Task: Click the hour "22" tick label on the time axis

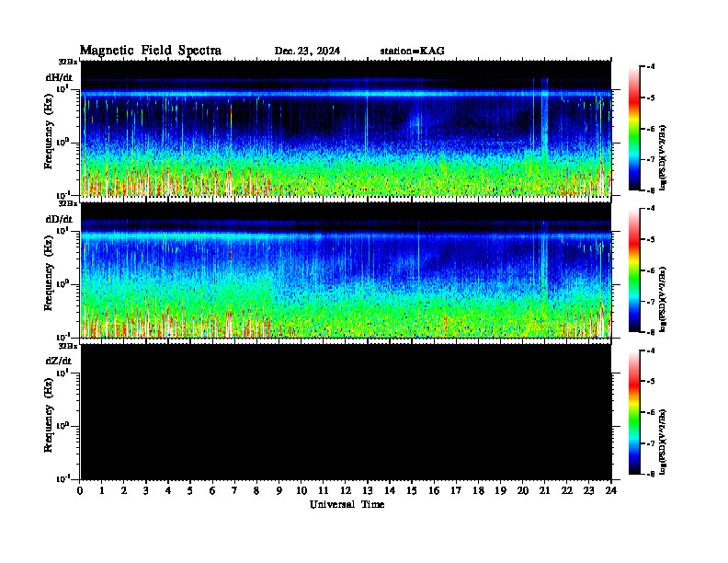Action: [x=567, y=490]
